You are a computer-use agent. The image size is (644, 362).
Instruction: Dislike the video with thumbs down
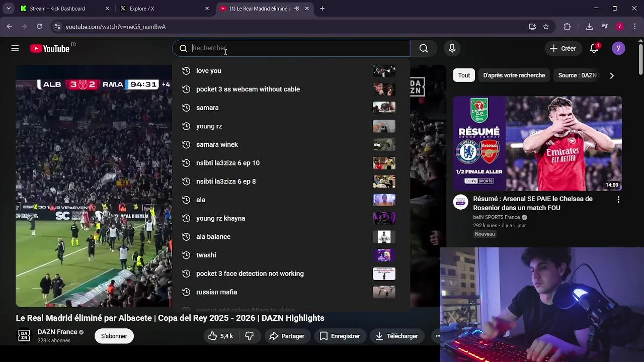pos(249,336)
